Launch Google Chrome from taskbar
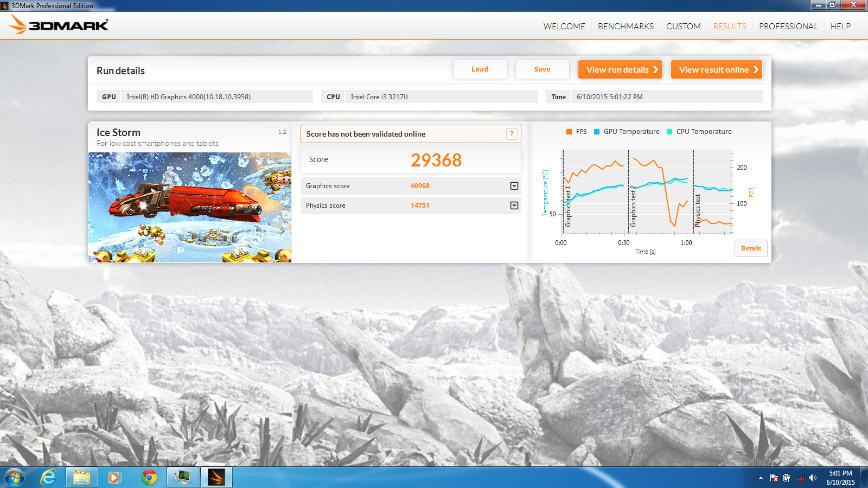 149,477
